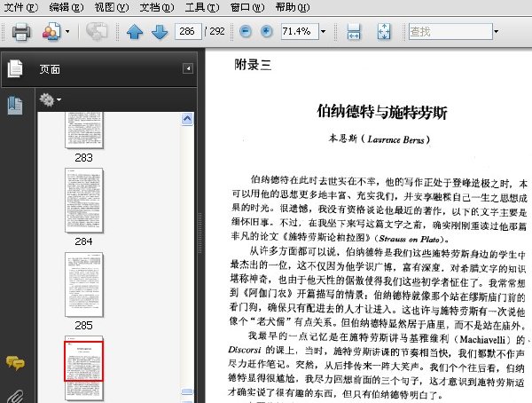Open the 文件(F) menu
The image size is (532, 403).
click(x=20, y=7)
